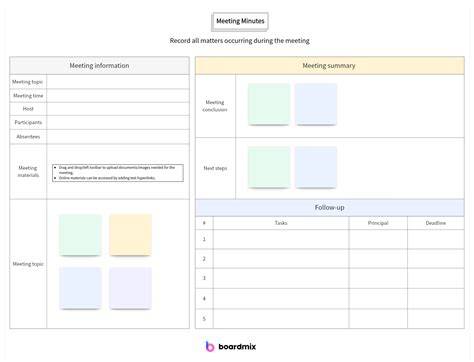Click the Follow-up section header

(330, 208)
